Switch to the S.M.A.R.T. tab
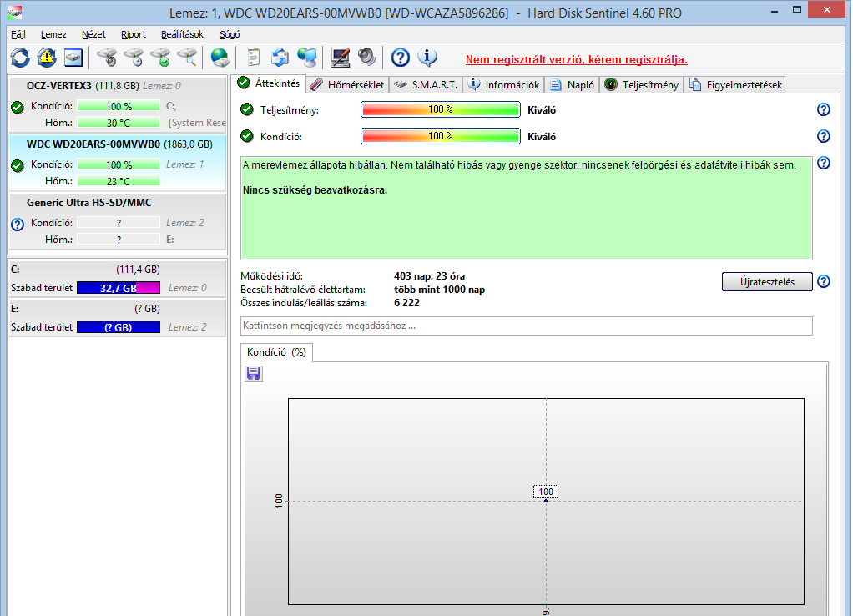 [426, 85]
